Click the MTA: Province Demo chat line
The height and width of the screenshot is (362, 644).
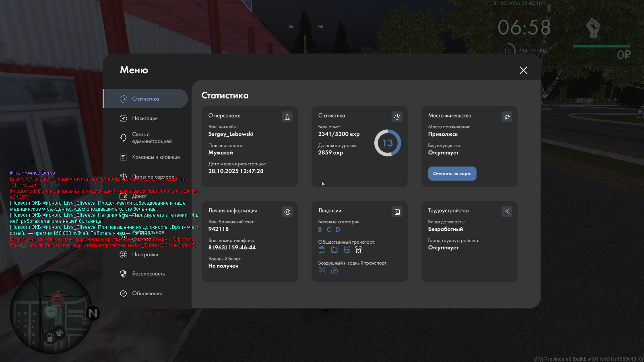[33, 173]
